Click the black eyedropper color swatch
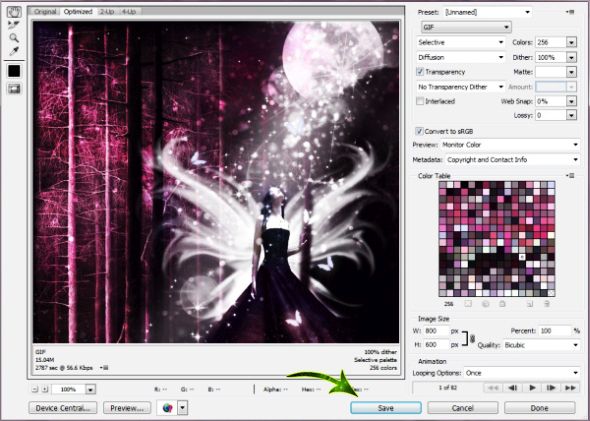This screenshot has width=590, height=421. (14, 71)
